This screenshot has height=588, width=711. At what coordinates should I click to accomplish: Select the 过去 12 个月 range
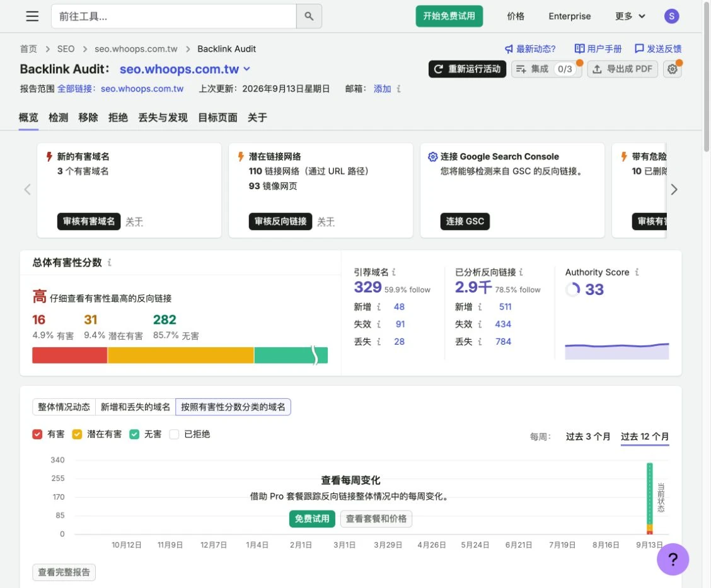(645, 437)
